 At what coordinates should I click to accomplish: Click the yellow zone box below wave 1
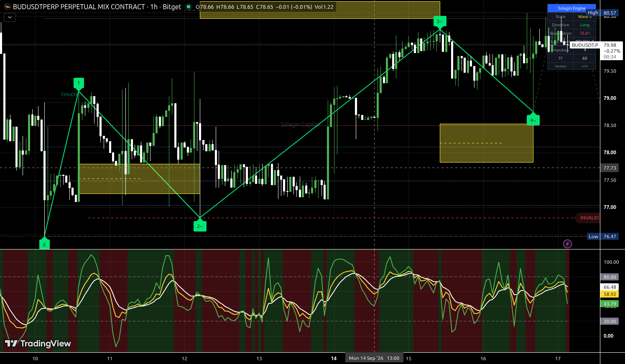coord(140,179)
